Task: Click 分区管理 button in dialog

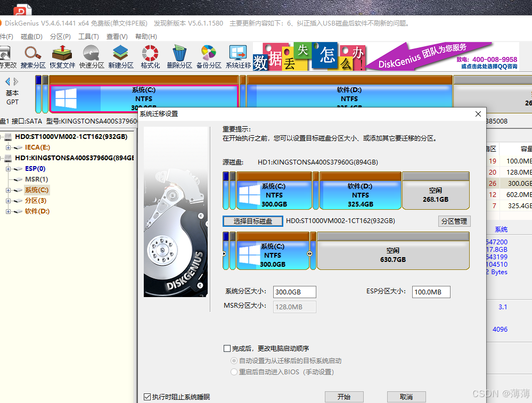Action: 454,221
